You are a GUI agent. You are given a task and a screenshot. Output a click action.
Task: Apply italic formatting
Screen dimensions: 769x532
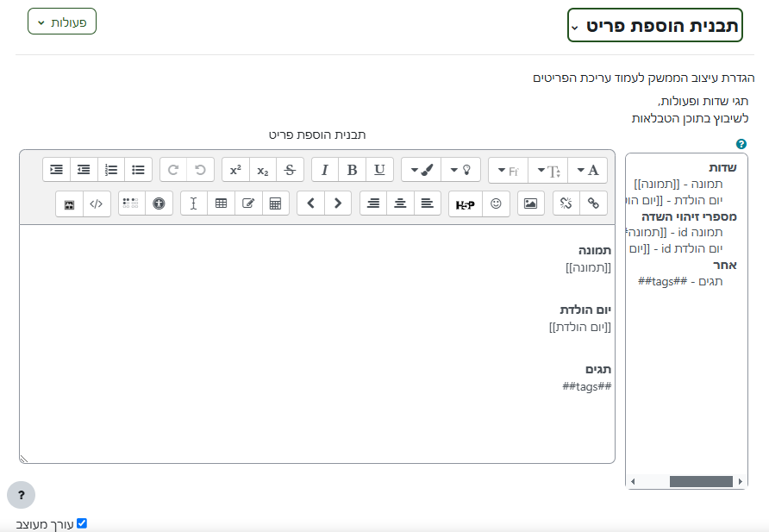coord(325,170)
